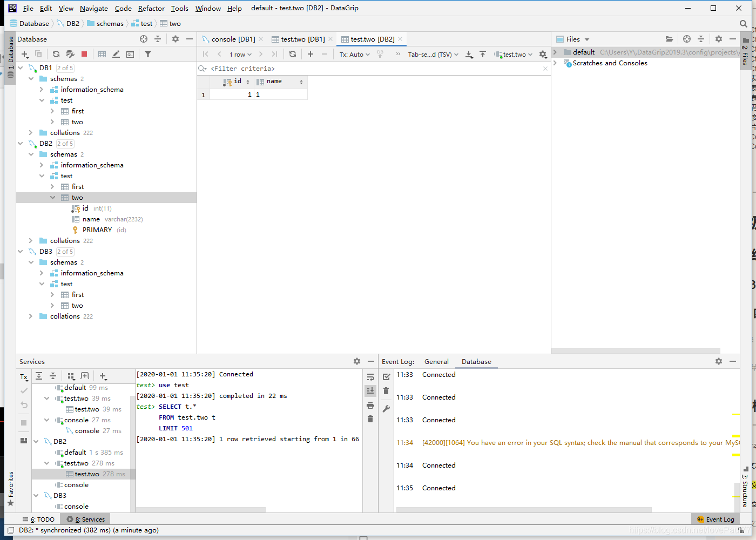Toggle scroll to end in Services output
The image size is (756, 540).
[x=370, y=390]
